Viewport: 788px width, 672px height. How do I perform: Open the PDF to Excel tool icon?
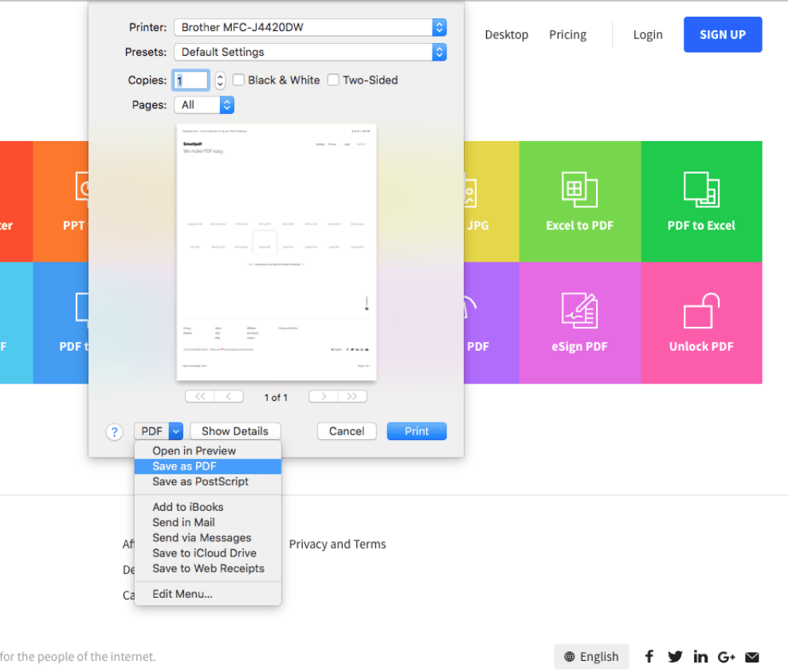[702, 190]
